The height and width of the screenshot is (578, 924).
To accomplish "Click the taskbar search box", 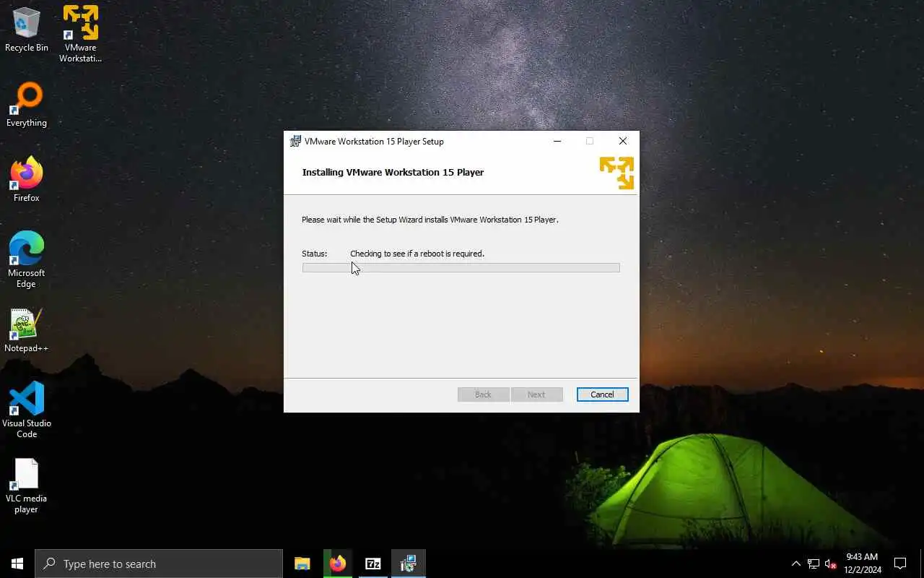I will (x=159, y=564).
